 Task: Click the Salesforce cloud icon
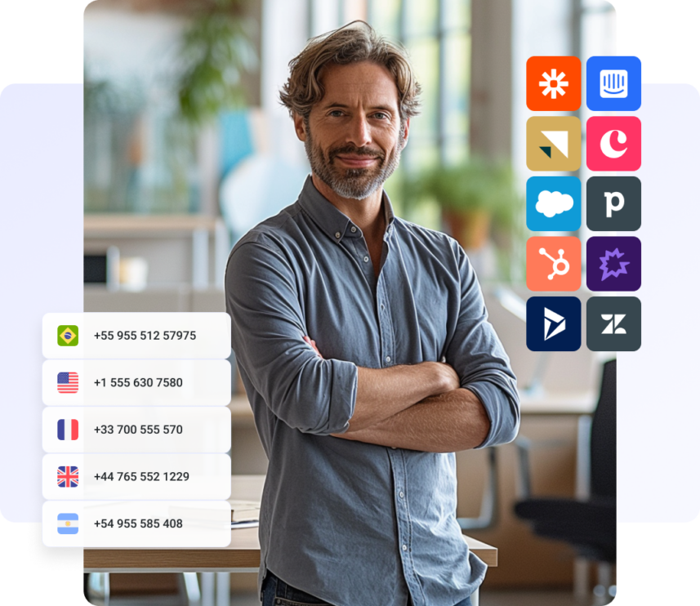coord(554,204)
